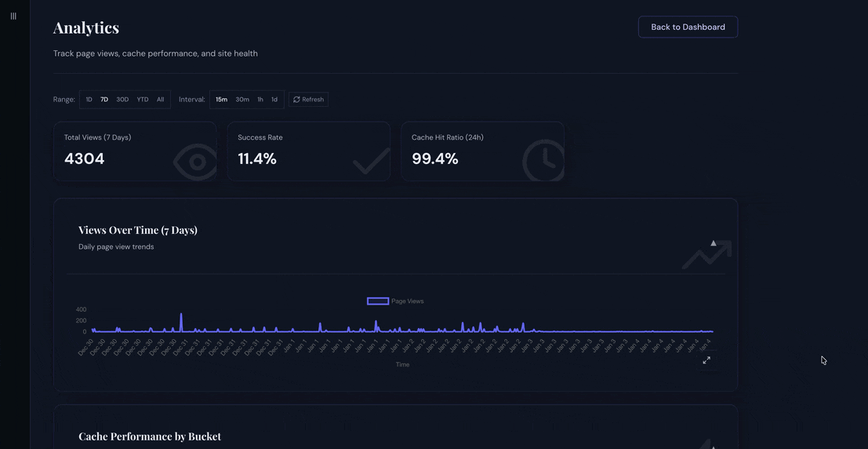Select the All range option
Screen dimensions: 868x449
coord(161,100)
